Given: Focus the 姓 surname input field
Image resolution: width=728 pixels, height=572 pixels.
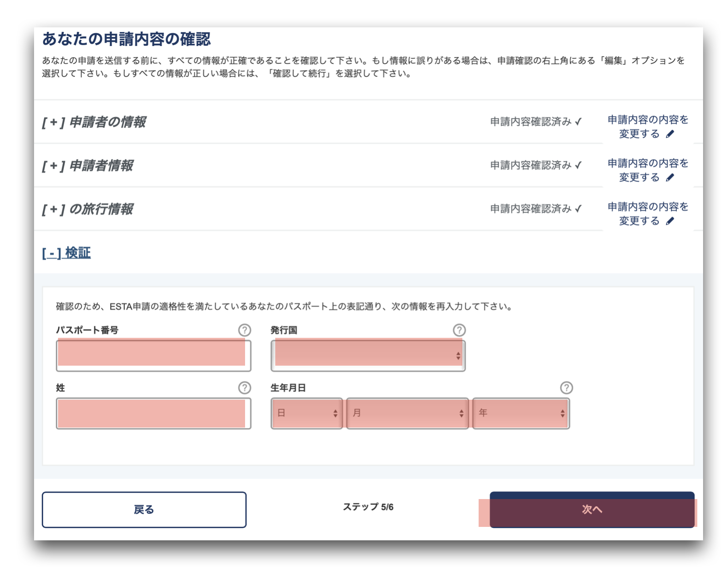Looking at the screenshot, I should (x=153, y=413).
